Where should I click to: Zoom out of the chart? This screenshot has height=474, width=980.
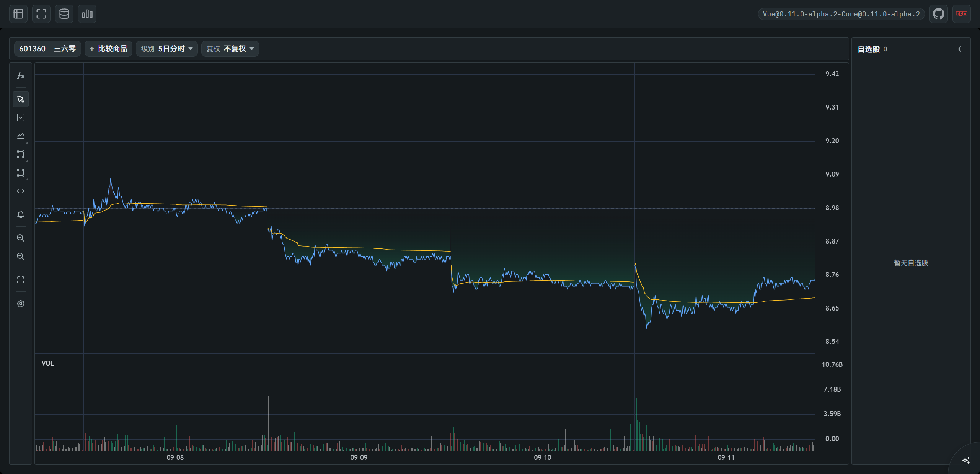click(21, 257)
